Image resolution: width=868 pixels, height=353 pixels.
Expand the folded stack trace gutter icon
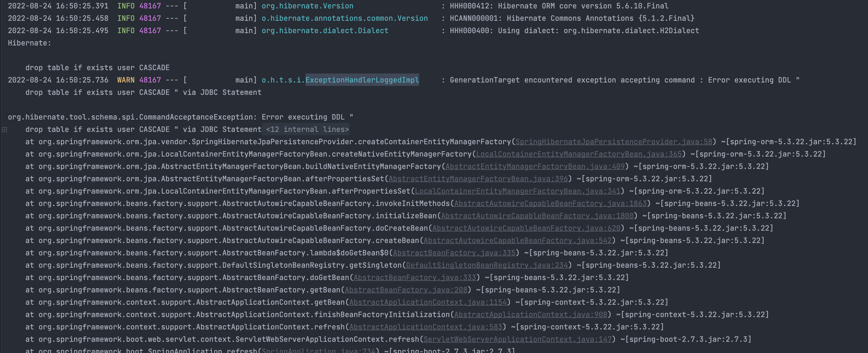[4, 129]
